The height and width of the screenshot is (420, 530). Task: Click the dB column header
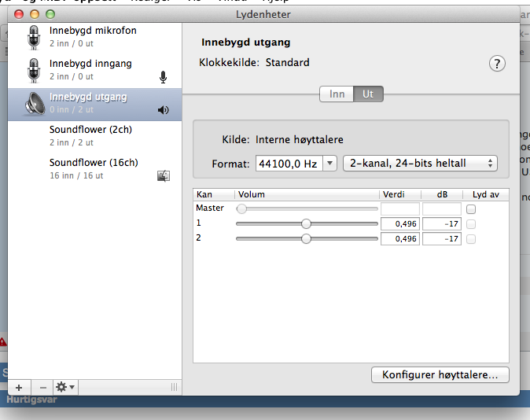coord(442,194)
